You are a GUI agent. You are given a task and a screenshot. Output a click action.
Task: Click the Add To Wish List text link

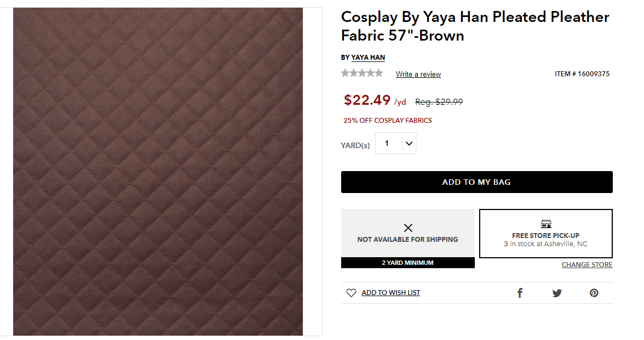(390, 293)
